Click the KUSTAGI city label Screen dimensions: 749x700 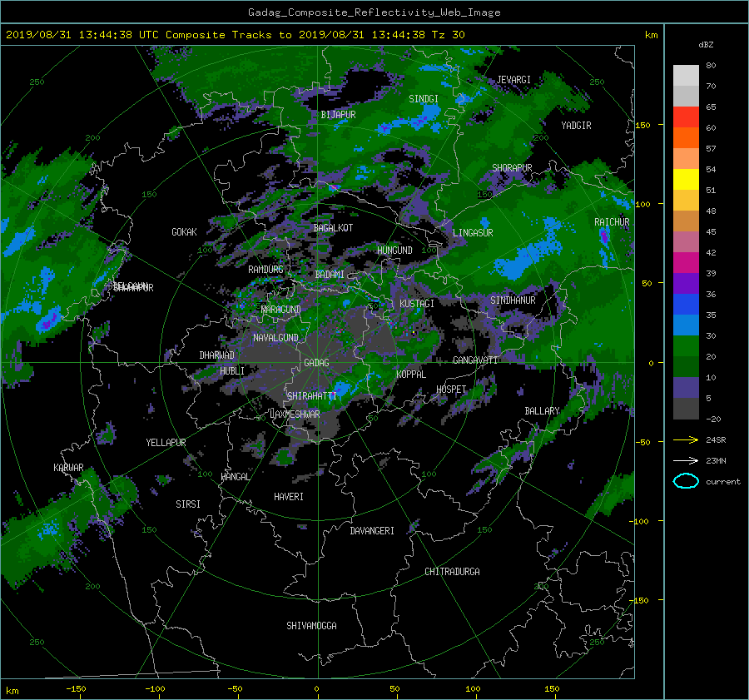point(417,304)
